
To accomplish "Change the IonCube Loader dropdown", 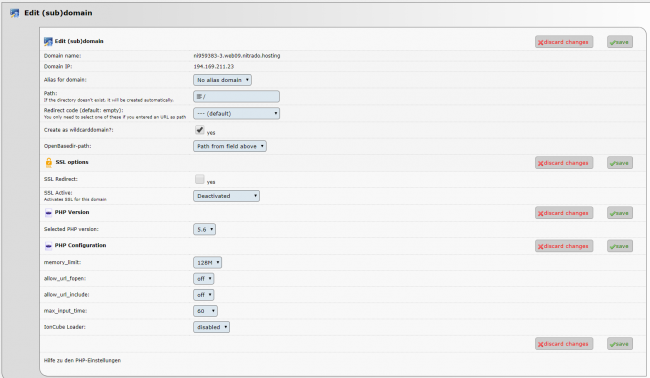I will coord(211,327).
